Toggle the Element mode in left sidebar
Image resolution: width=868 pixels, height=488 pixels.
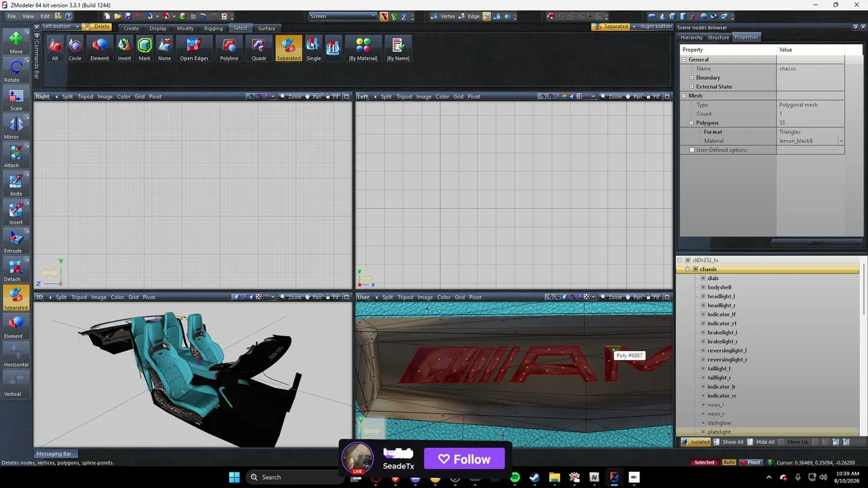[16, 327]
